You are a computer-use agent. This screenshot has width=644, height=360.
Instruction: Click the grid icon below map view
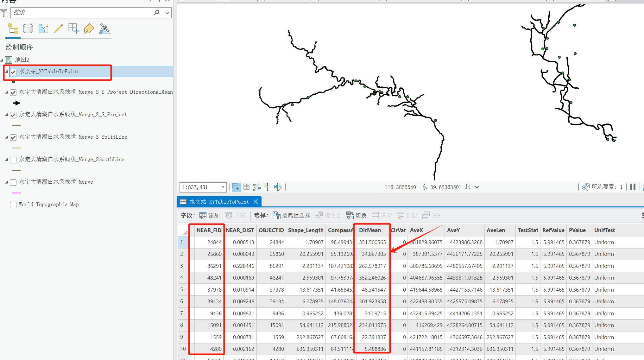pos(247,187)
